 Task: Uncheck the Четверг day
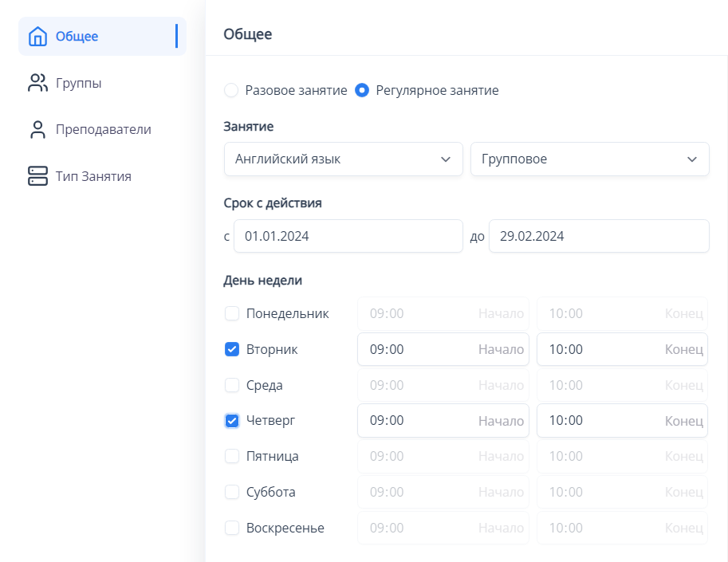tap(232, 420)
